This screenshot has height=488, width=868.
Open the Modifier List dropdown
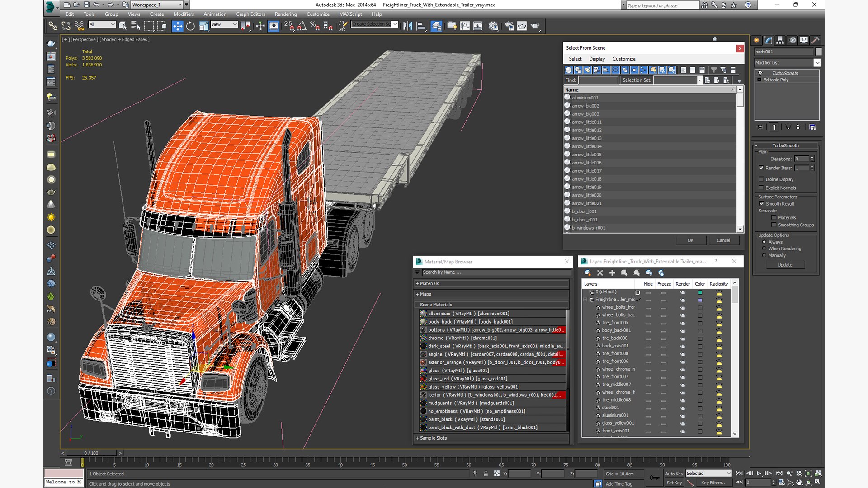(x=817, y=63)
